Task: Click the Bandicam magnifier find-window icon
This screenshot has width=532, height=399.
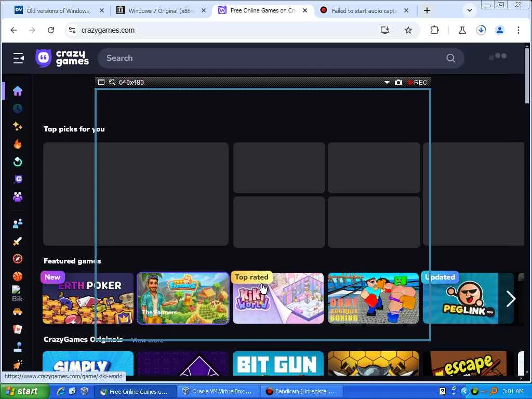Action: [112, 82]
